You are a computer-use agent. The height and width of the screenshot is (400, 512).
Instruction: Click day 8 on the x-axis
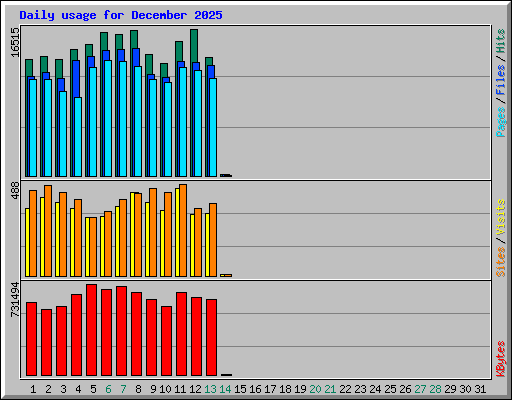tap(138, 389)
